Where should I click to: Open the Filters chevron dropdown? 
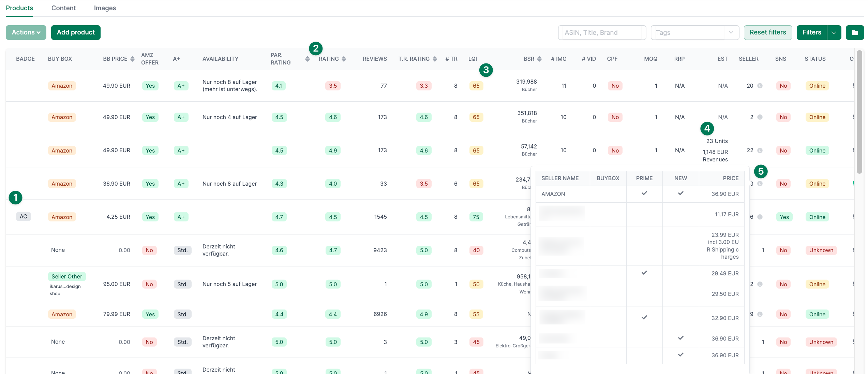(834, 32)
